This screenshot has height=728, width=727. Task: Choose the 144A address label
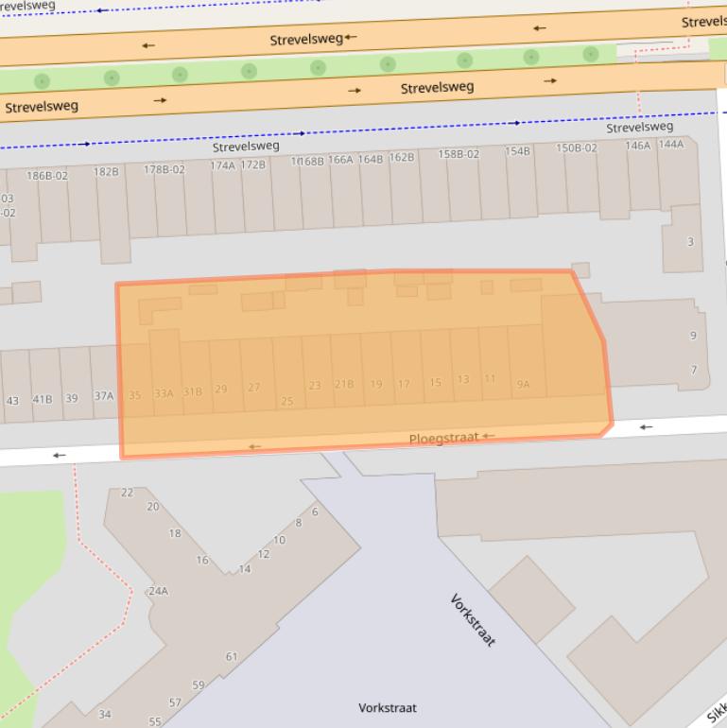coord(670,145)
